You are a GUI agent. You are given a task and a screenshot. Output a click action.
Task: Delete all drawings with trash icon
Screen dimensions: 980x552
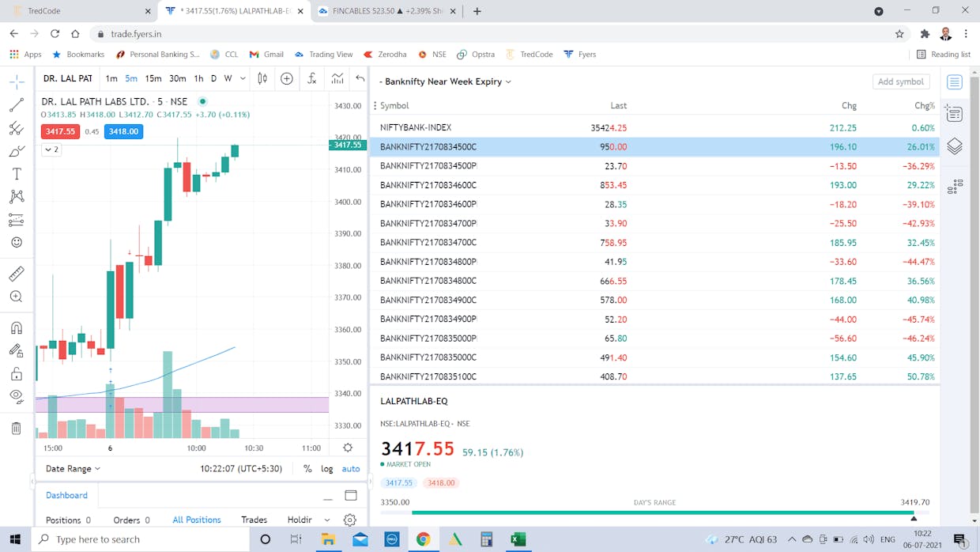[17, 429]
